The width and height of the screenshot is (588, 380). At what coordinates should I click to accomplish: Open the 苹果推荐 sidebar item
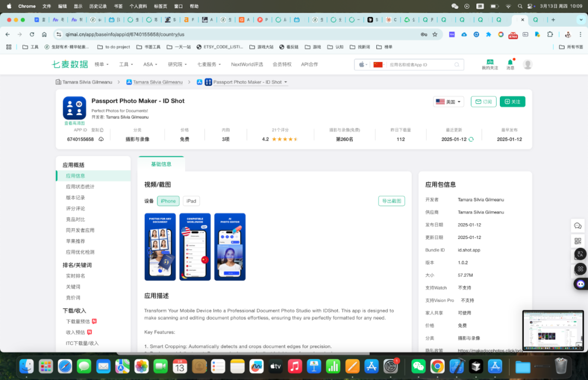(x=75, y=241)
